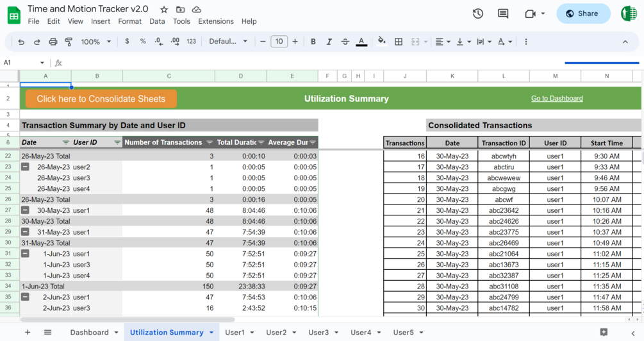Open the Default font dropdown
The width and height of the screenshot is (644, 341).
coord(228,42)
